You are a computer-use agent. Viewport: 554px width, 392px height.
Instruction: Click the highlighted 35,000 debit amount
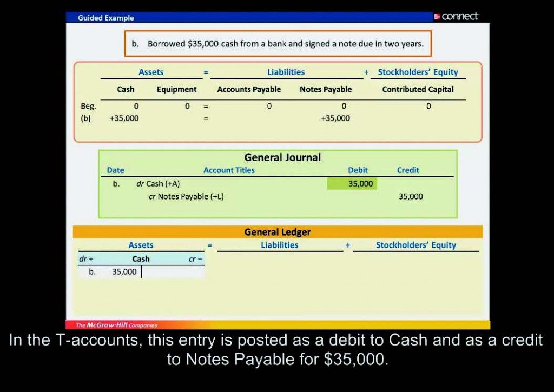[x=360, y=184]
